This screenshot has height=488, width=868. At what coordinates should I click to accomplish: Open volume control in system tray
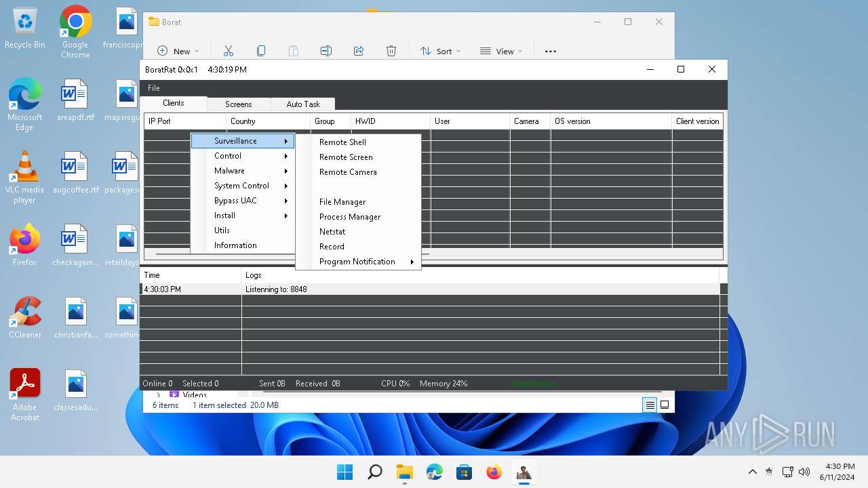(x=804, y=472)
